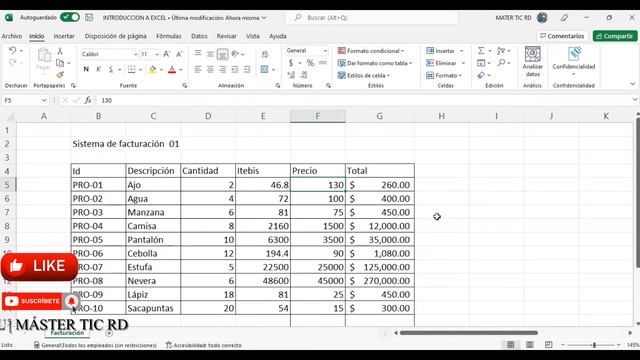Expand the Confidencialidad dropdown
Viewport: 640px width, 360px height.
pyautogui.click(x=573, y=74)
